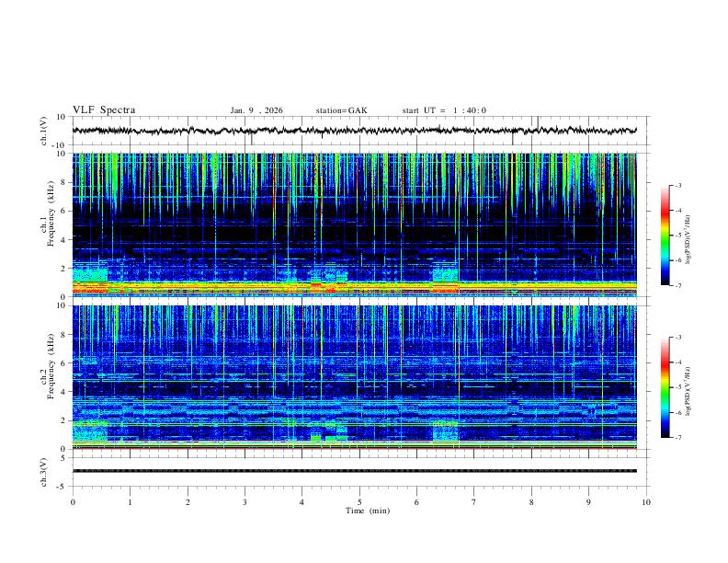Screen dimensions: 728x563
Task: Click the time axis tick label "6"
Action: point(416,502)
